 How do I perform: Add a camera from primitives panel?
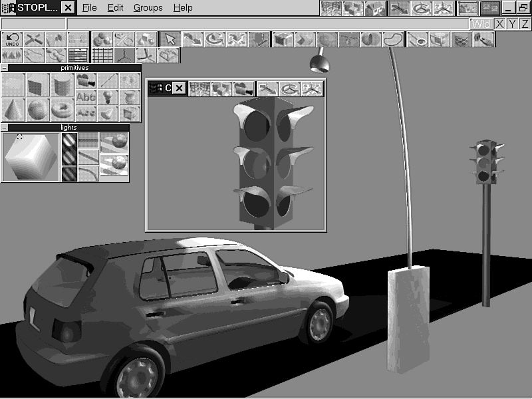pos(85,81)
